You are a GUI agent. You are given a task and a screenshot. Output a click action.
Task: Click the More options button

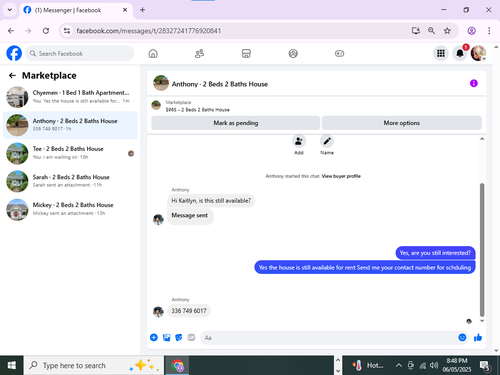click(x=402, y=123)
